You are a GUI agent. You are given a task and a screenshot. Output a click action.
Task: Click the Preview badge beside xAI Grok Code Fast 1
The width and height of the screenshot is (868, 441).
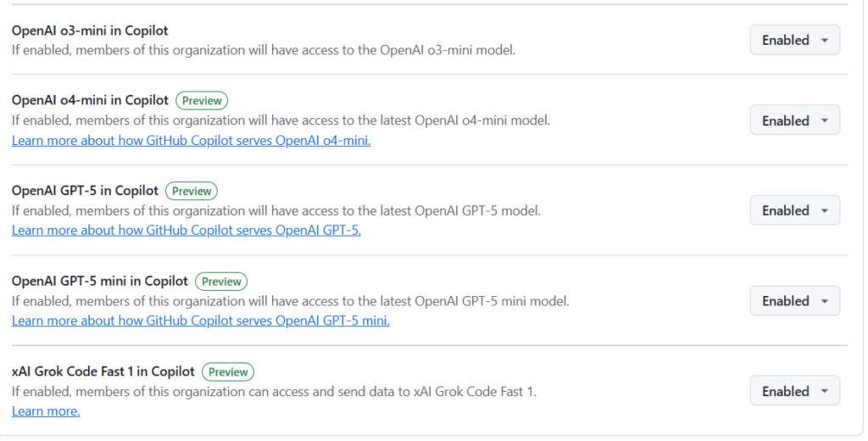point(228,371)
